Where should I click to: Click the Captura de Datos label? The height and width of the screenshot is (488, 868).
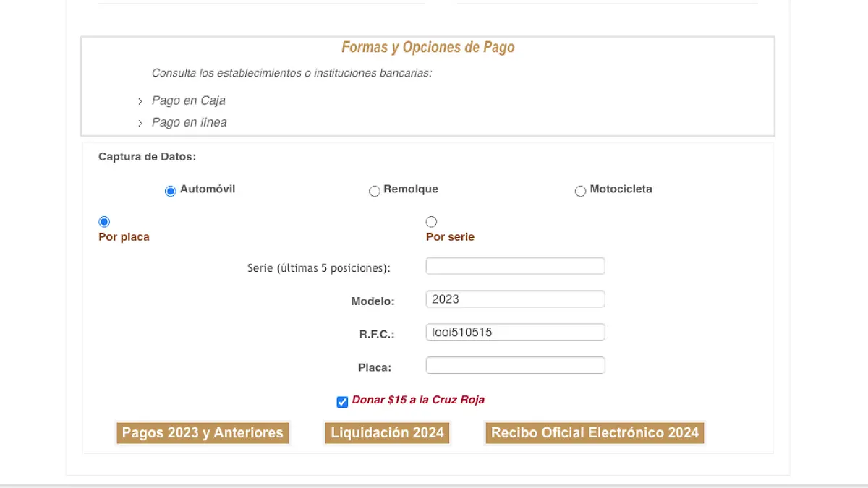tap(147, 156)
